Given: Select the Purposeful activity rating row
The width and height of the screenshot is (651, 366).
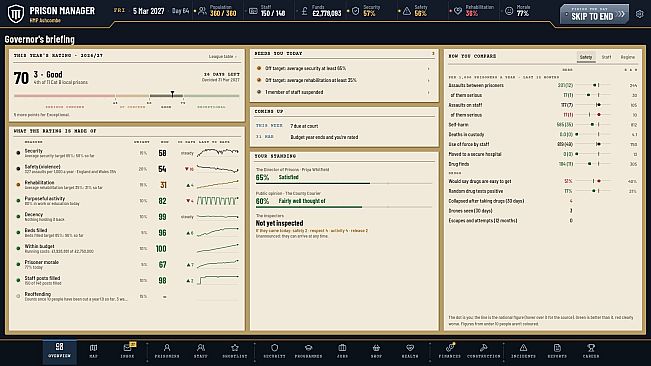Looking at the screenshot, I should pyautogui.click(x=127, y=201).
